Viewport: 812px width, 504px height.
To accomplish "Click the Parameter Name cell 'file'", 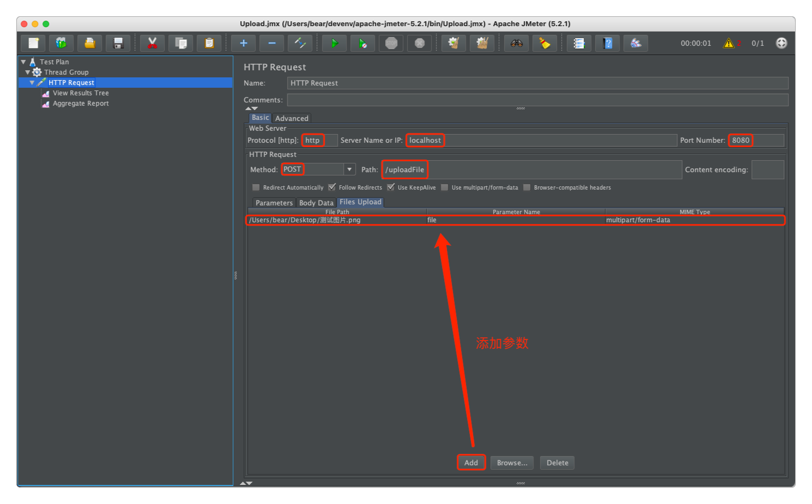I will point(516,220).
